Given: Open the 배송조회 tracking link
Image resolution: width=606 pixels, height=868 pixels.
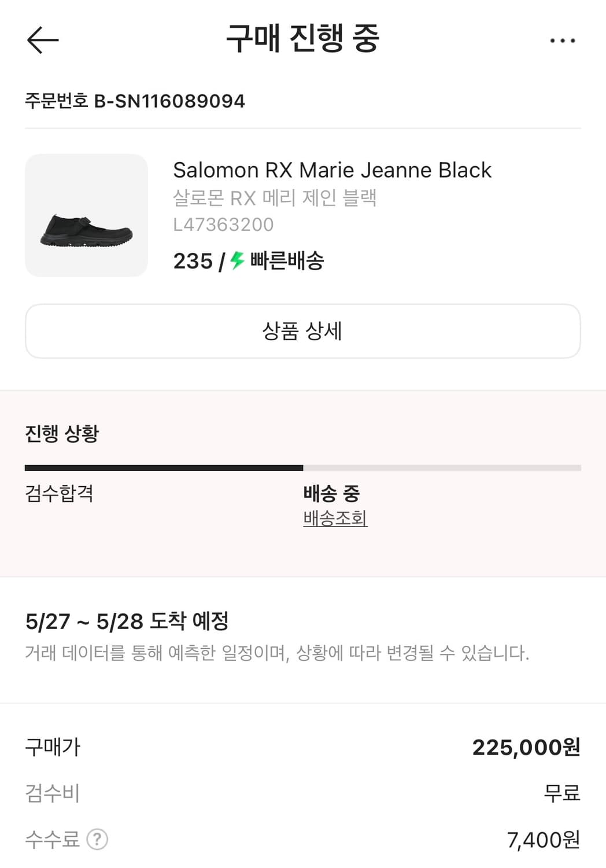Looking at the screenshot, I should pyautogui.click(x=335, y=518).
